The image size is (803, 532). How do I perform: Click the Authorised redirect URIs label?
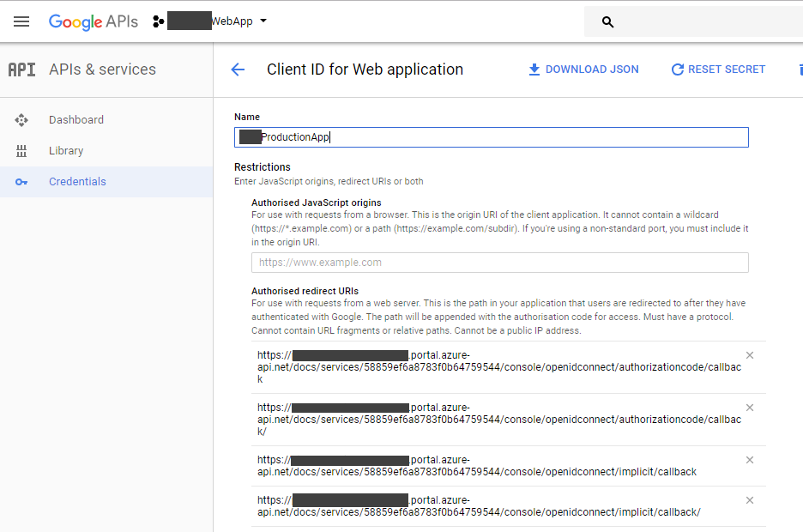(x=305, y=291)
